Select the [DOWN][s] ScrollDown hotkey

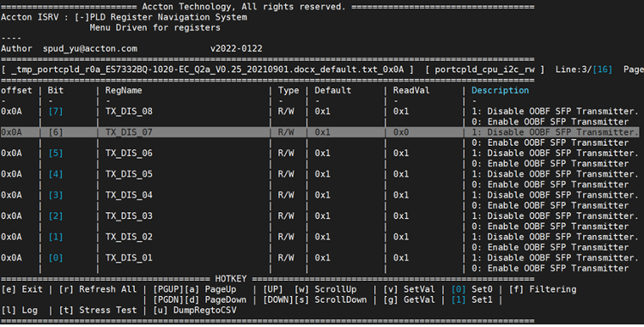click(x=315, y=300)
